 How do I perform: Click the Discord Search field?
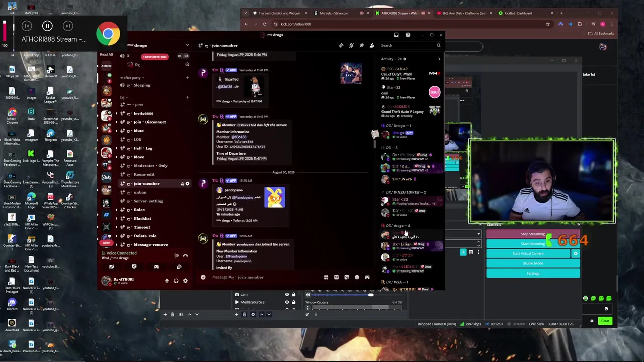coord(411,45)
